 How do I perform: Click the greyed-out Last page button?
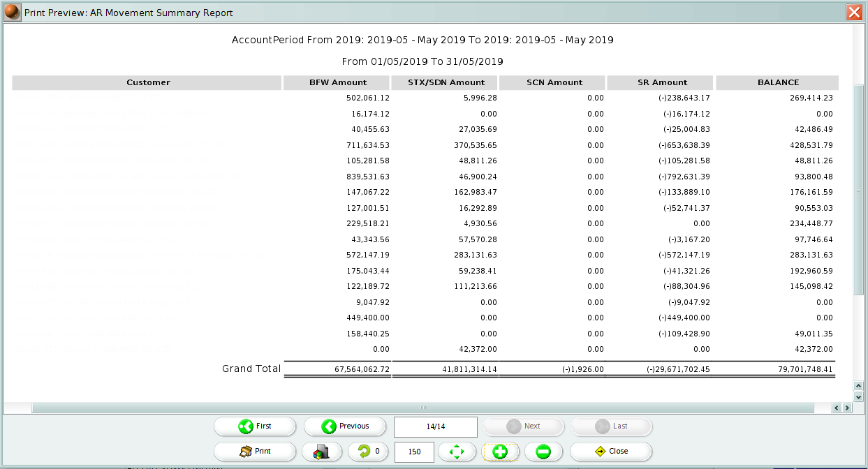611,426
